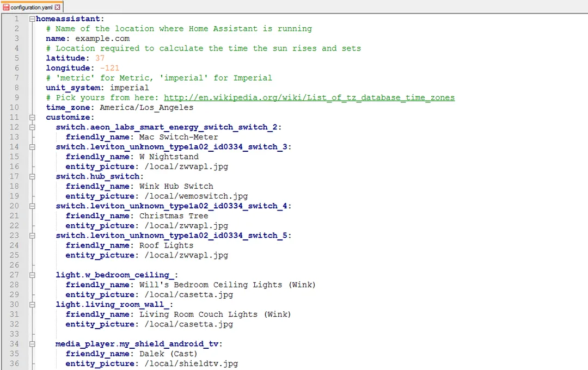Click the /local/zwvapl.jpg path on line 22
588x370 pixels.
tap(186, 226)
